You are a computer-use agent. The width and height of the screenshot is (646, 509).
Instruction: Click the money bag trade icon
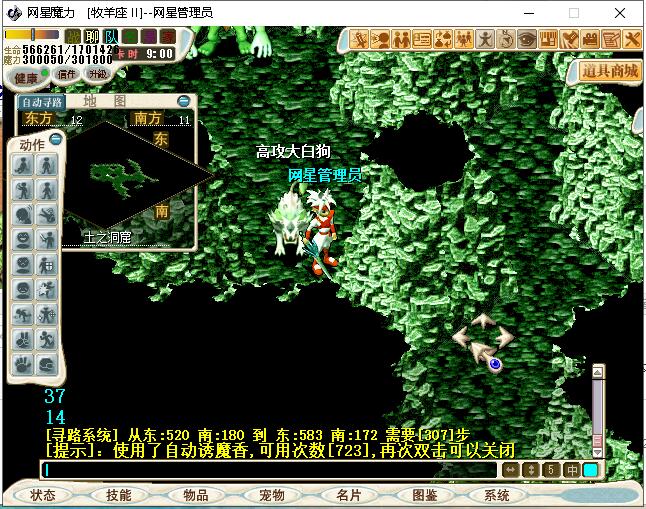tap(443, 40)
